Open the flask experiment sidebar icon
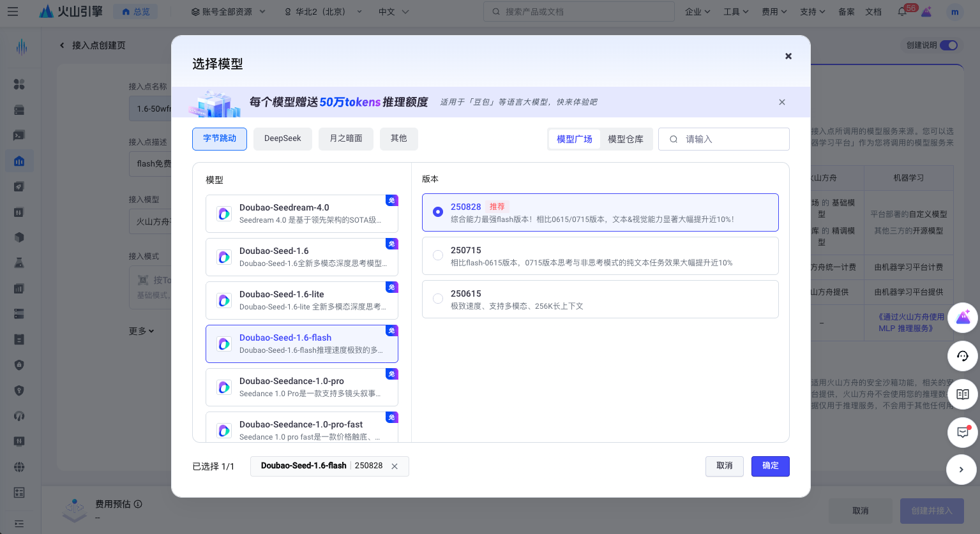Image resolution: width=980 pixels, height=534 pixels. point(19,263)
